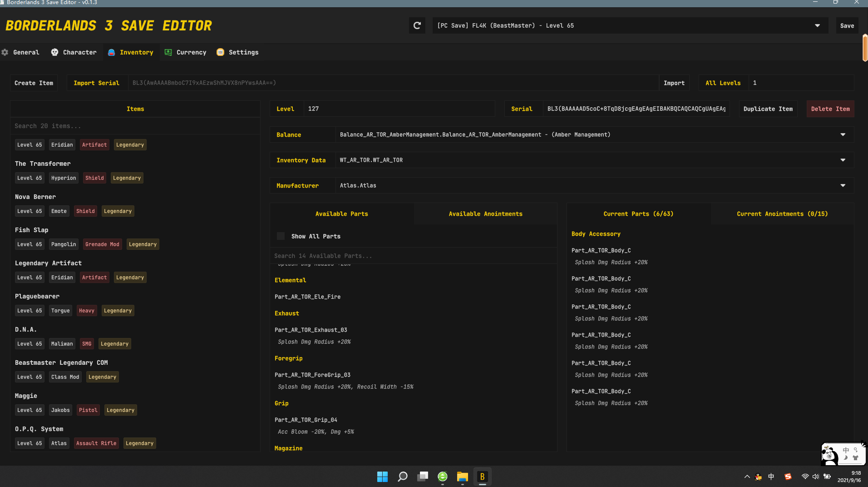The width and height of the screenshot is (868, 487).
Task: Click Borderlands editor taskbar icon
Action: point(483,477)
